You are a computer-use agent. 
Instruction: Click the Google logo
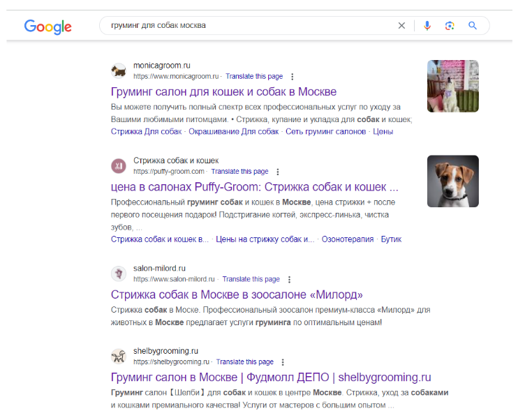pos(48,27)
